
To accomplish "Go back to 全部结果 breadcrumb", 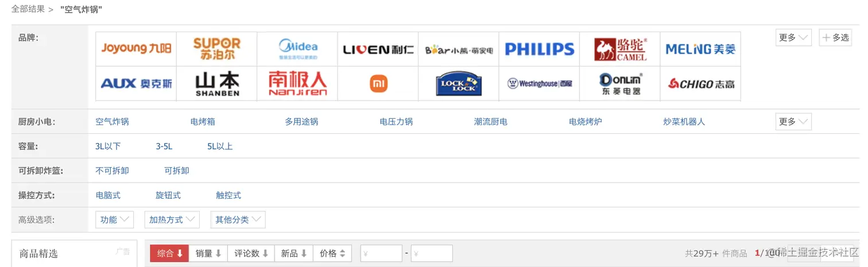I will (28, 9).
